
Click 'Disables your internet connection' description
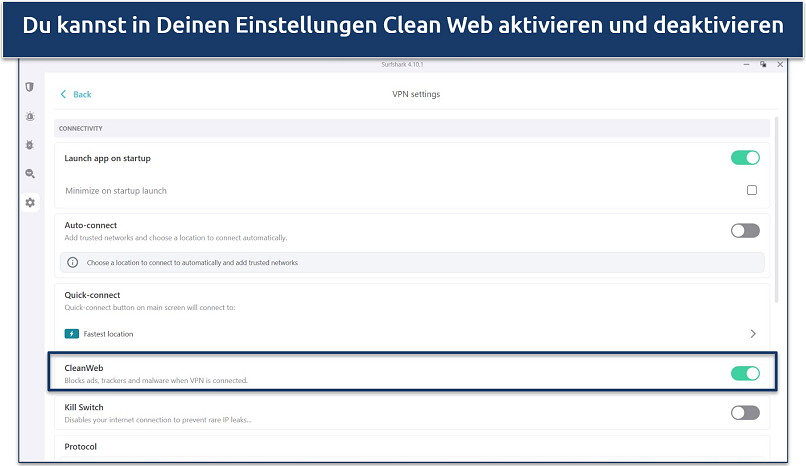pos(158,420)
